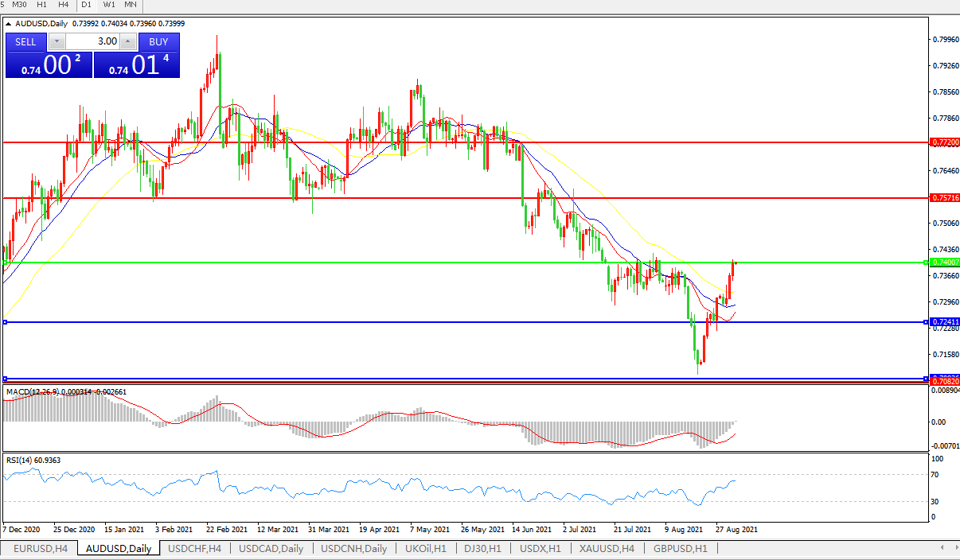960x560 pixels.
Task: Open the UKOil,H1 chart tab
Action: coord(425,548)
